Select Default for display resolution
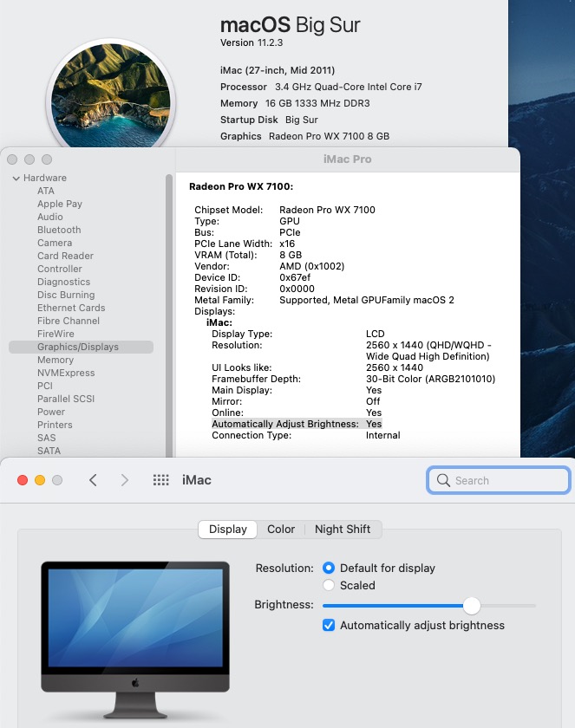 (329, 568)
